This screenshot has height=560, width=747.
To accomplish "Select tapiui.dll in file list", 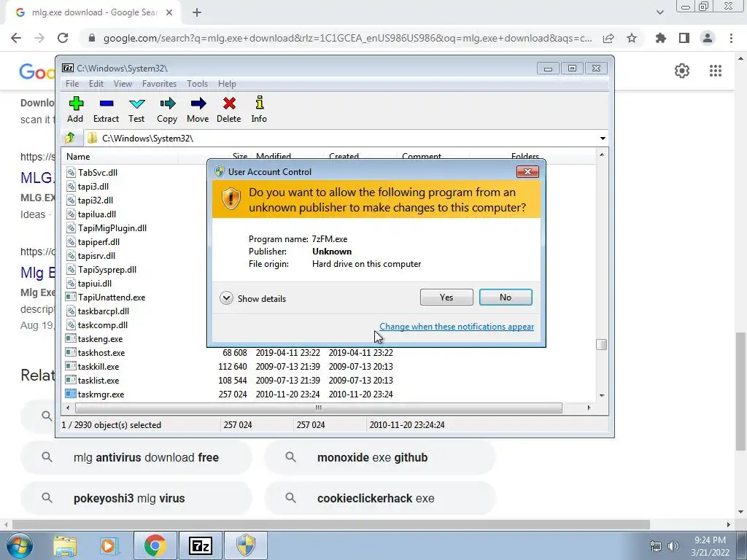I will (95, 283).
